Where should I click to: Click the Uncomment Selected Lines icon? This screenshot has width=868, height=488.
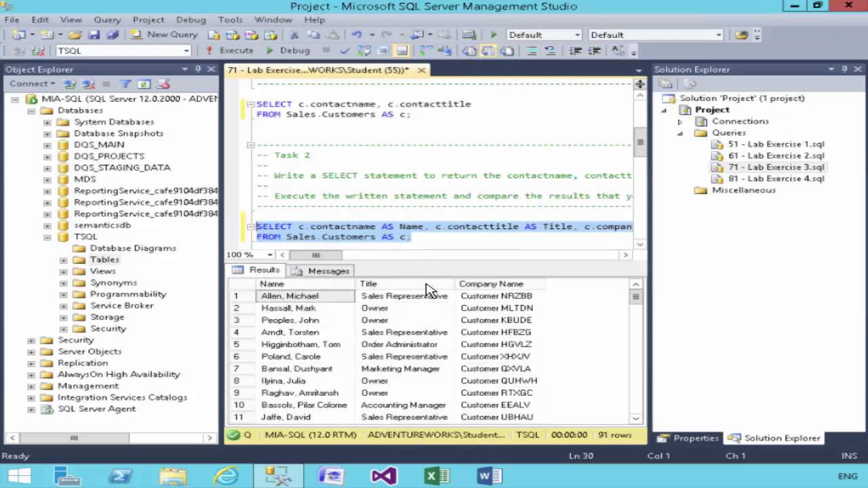tap(550, 50)
